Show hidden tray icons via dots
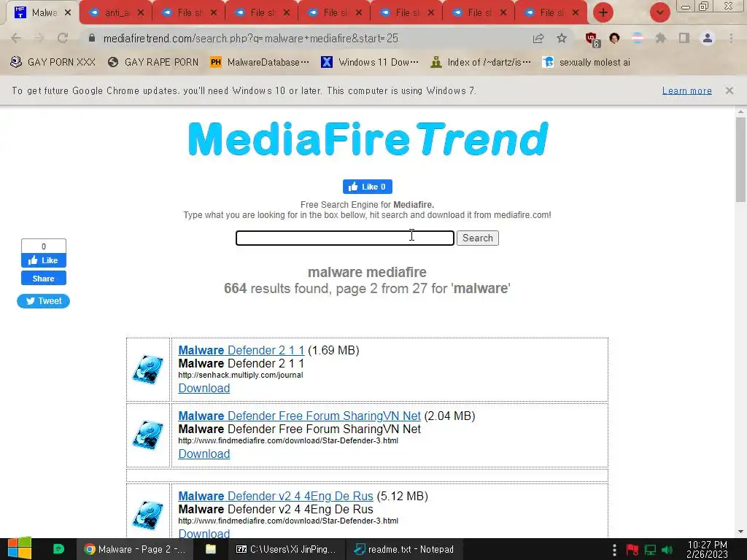This screenshot has height=560, width=747. tap(614, 550)
